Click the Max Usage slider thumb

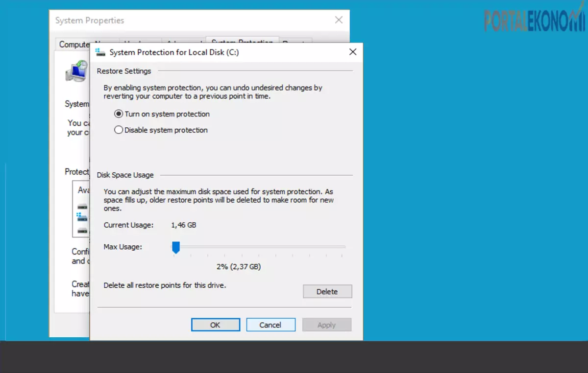click(x=176, y=248)
